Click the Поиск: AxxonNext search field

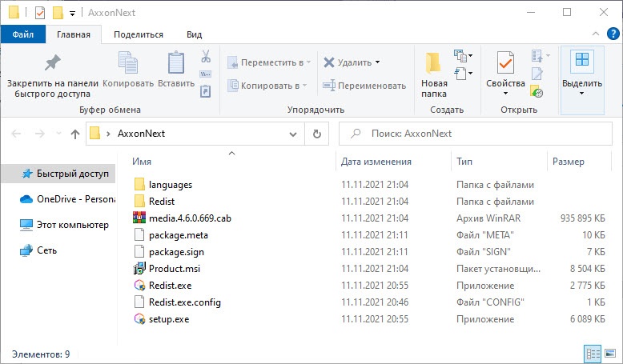click(475, 134)
